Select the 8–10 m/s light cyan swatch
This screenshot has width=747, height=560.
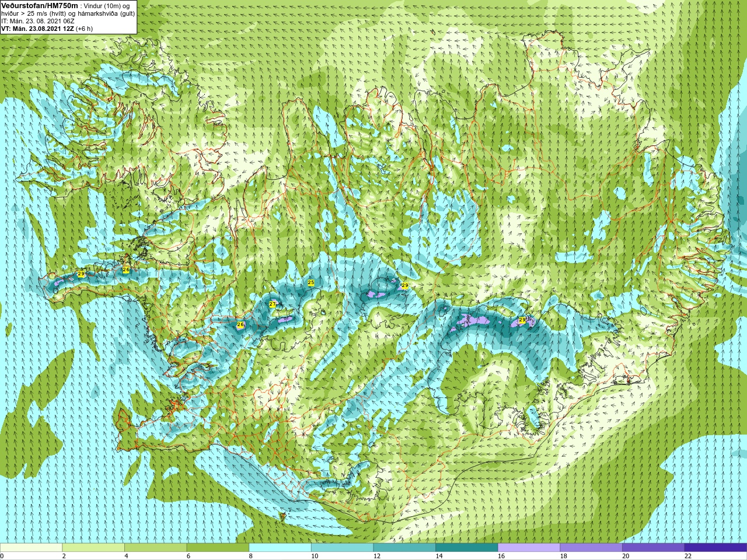(x=280, y=548)
